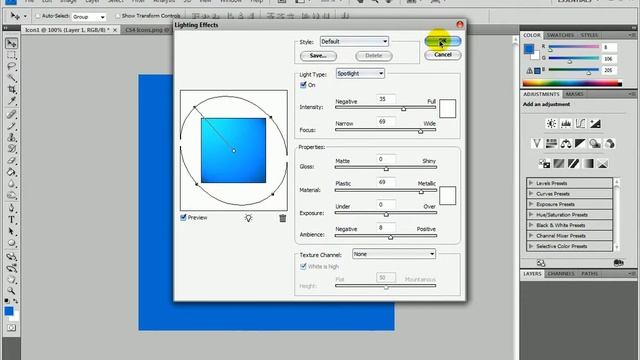Add a Levels adjustment
The image size is (640, 360).
566,124
